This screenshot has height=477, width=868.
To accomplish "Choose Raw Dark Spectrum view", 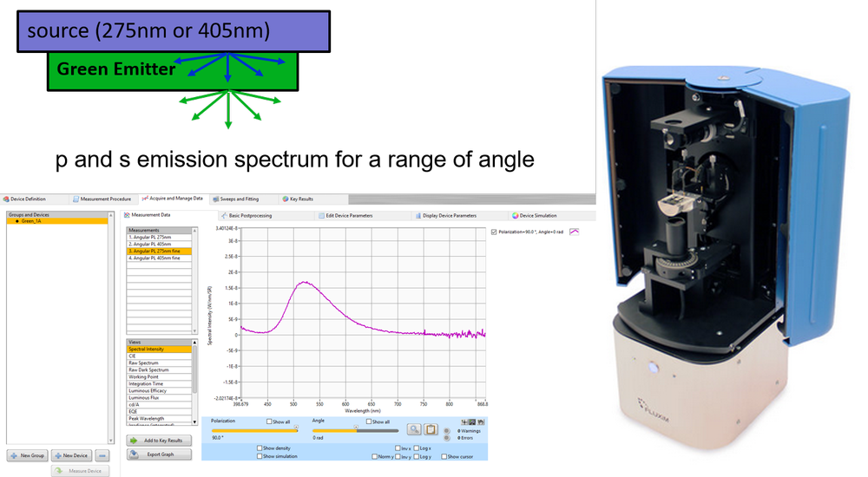I will click(160, 370).
